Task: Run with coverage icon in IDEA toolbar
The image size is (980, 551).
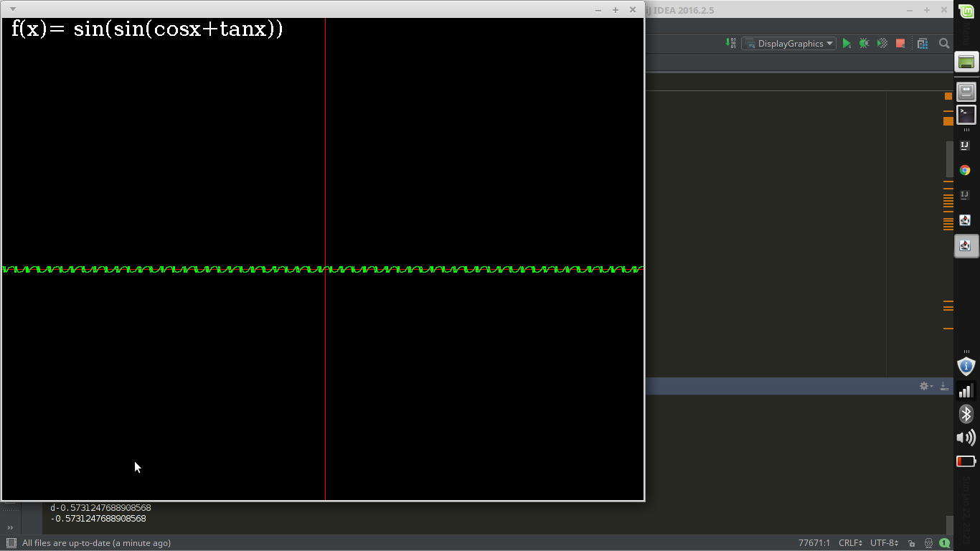Action: pos(882,44)
